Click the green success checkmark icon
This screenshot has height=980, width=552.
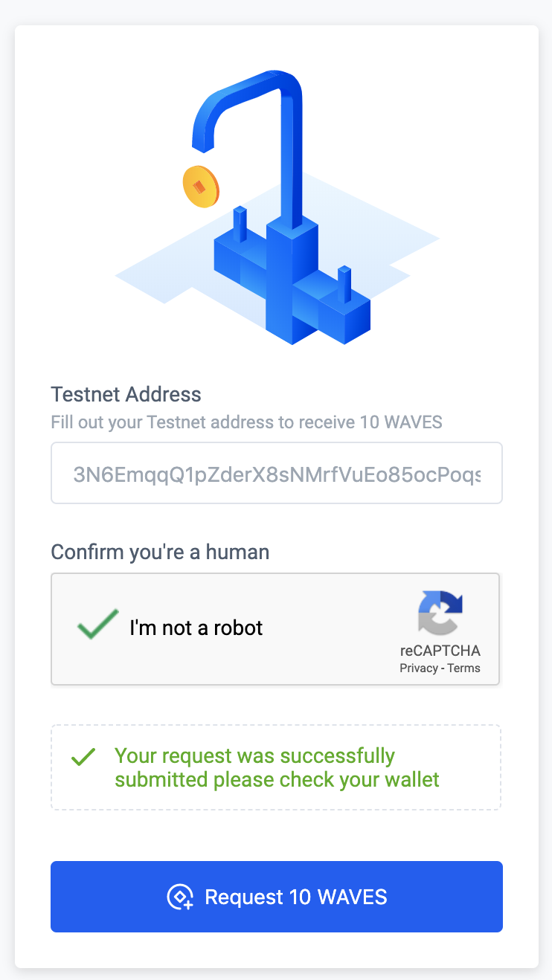[x=83, y=758]
